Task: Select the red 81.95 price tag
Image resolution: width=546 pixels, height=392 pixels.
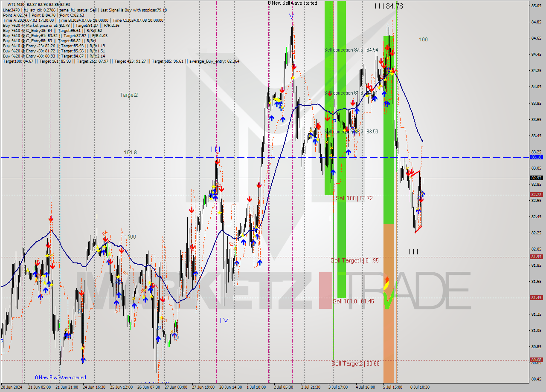Action: (536, 257)
